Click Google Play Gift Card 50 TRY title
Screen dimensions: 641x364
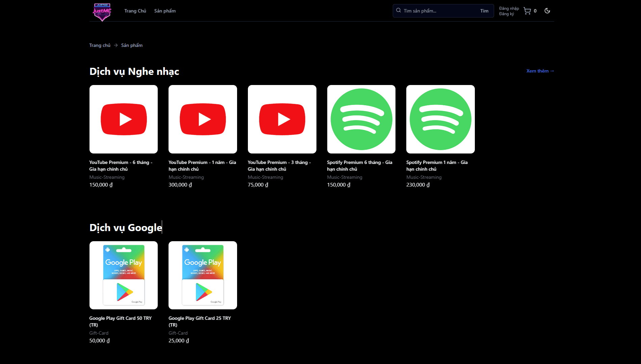[121, 321]
